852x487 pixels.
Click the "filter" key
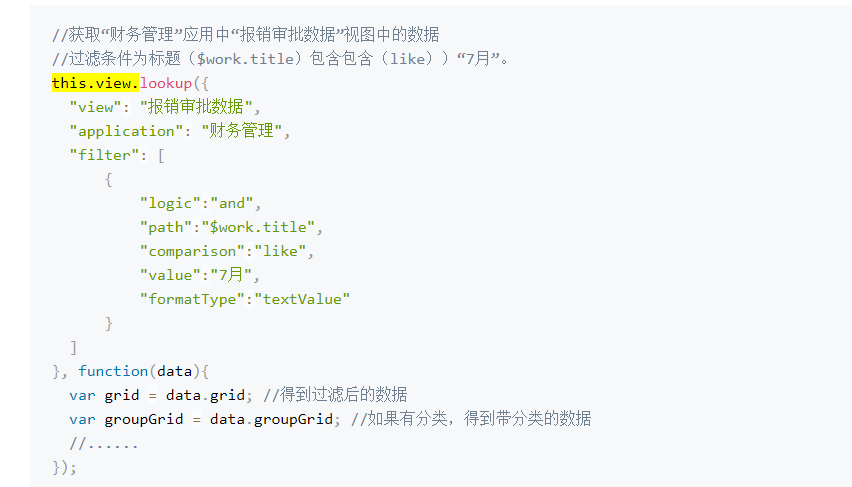click(x=100, y=155)
